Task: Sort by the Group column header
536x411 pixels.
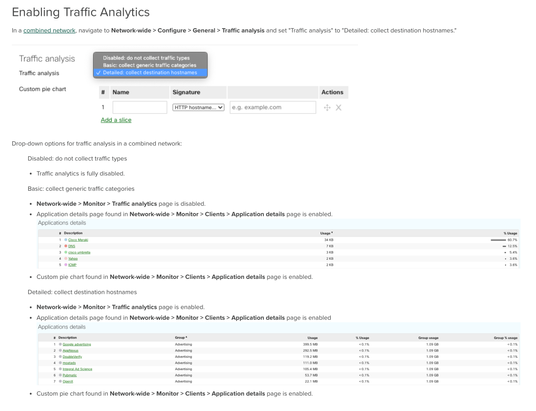Action: (181, 337)
